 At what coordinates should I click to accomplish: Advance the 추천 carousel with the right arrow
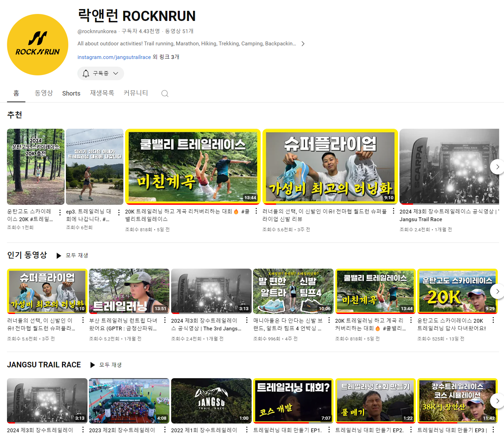pos(497,167)
